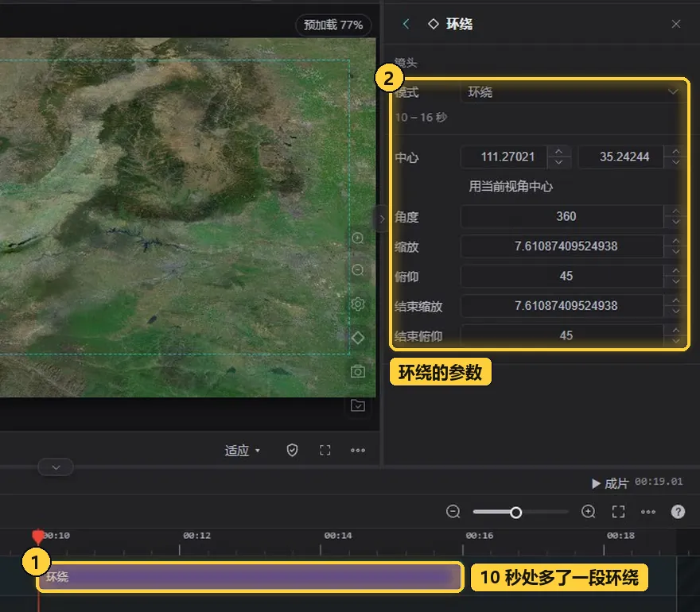
Task: Click the 成片 render play button
Action: [x=610, y=483]
